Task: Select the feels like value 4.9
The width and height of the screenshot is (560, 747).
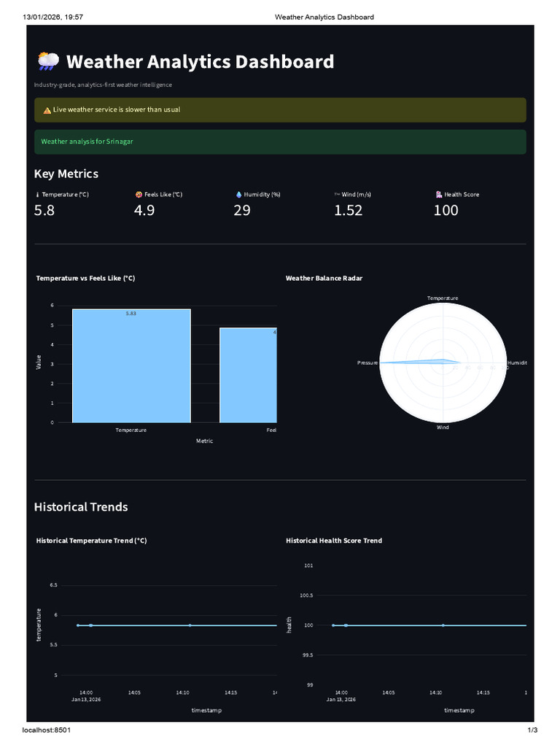Action: point(144,210)
